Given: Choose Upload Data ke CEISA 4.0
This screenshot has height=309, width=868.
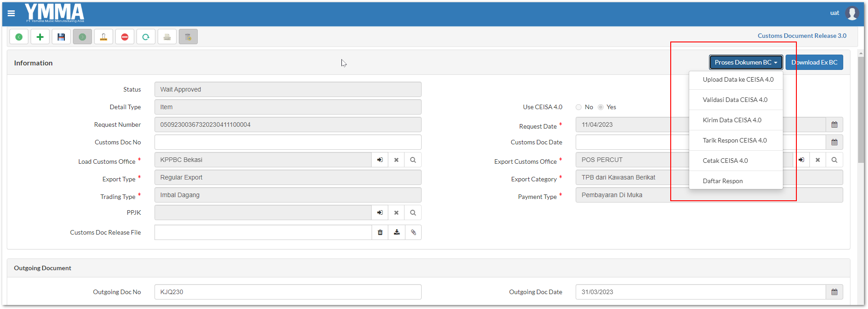Looking at the screenshot, I should pos(738,79).
